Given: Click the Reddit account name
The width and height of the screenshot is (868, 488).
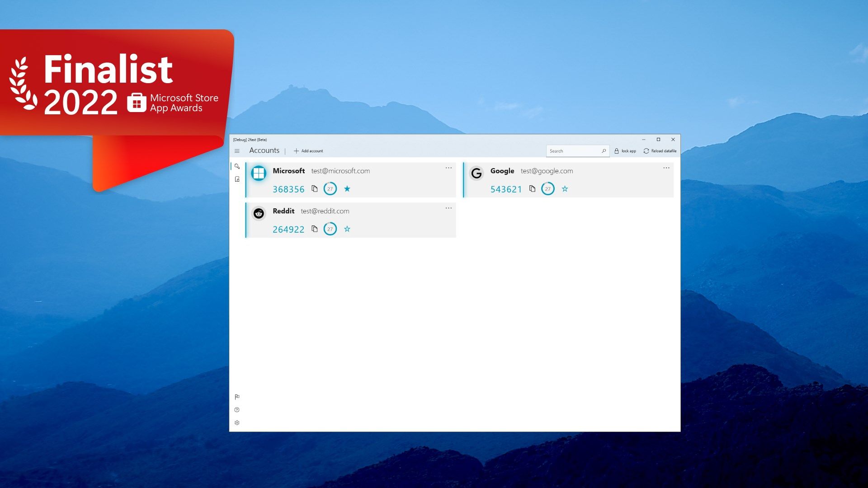Looking at the screenshot, I should point(283,211).
